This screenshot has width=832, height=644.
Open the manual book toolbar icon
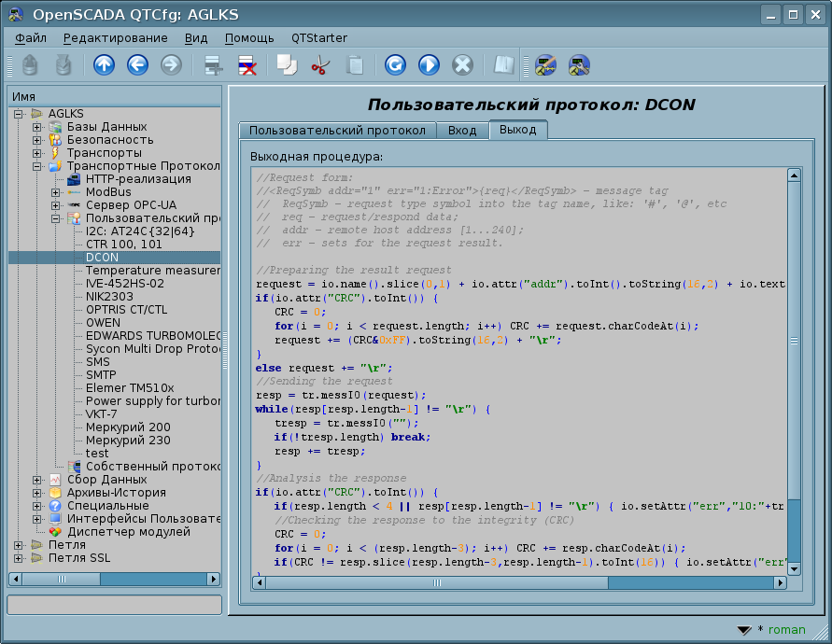pyautogui.click(x=504, y=64)
